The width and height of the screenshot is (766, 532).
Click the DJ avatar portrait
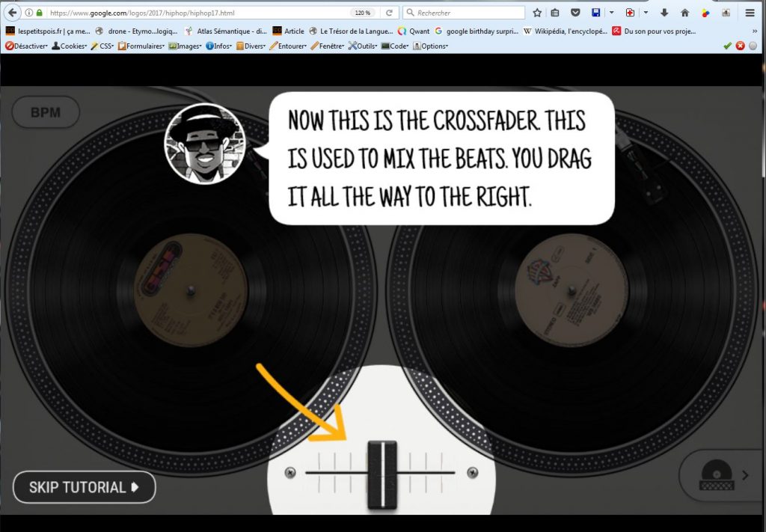205,143
